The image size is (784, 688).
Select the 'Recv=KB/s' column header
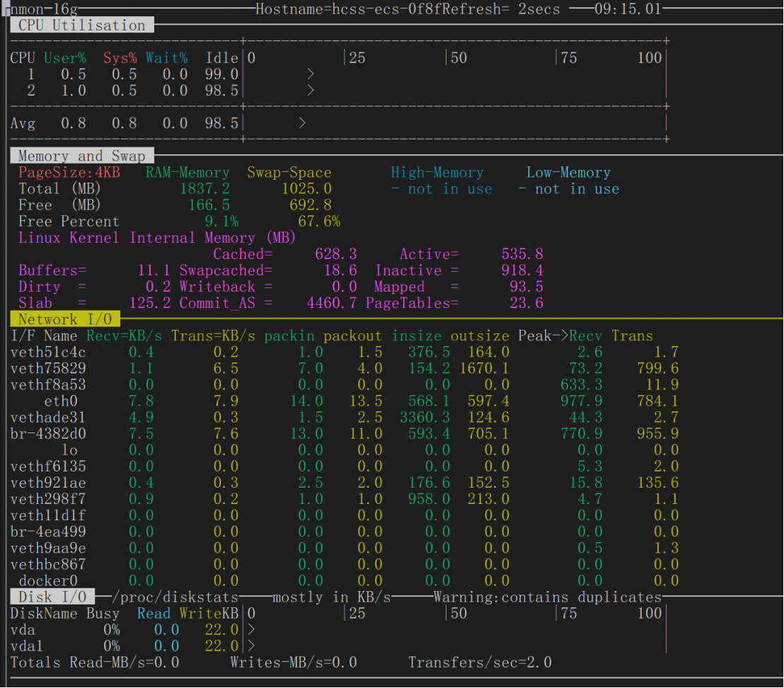(x=124, y=336)
